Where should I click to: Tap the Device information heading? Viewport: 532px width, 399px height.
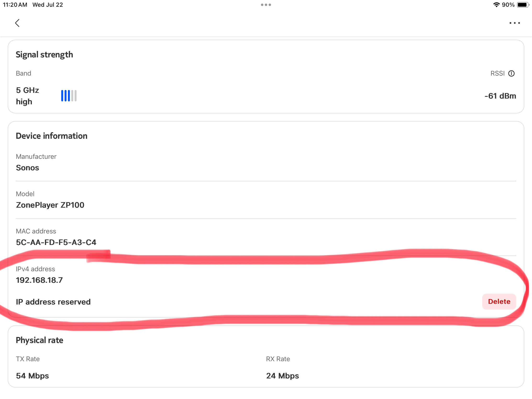[x=51, y=136]
